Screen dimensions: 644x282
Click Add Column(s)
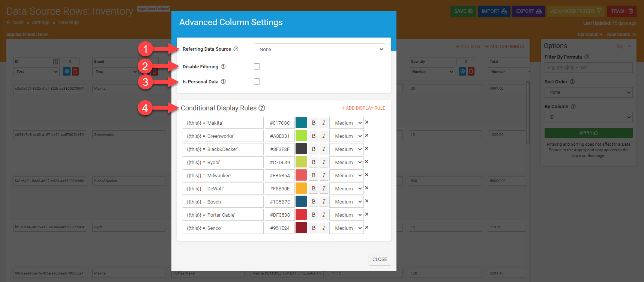click(504, 47)
